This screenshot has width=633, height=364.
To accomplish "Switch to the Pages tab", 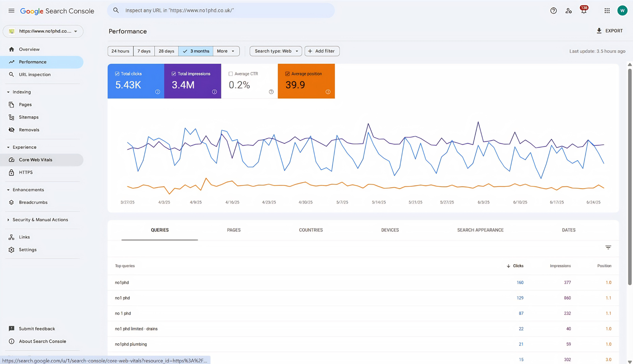I will pos(234,230).
